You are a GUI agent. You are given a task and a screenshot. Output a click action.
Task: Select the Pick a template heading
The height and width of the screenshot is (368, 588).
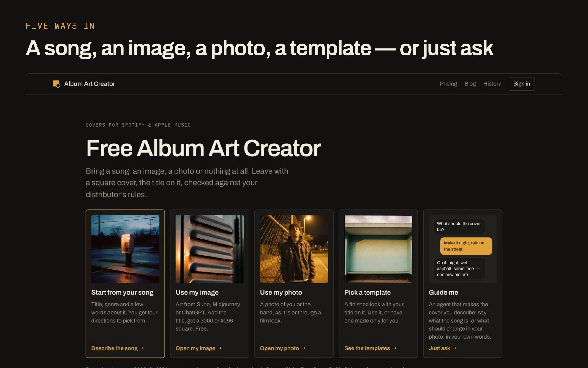367,292
